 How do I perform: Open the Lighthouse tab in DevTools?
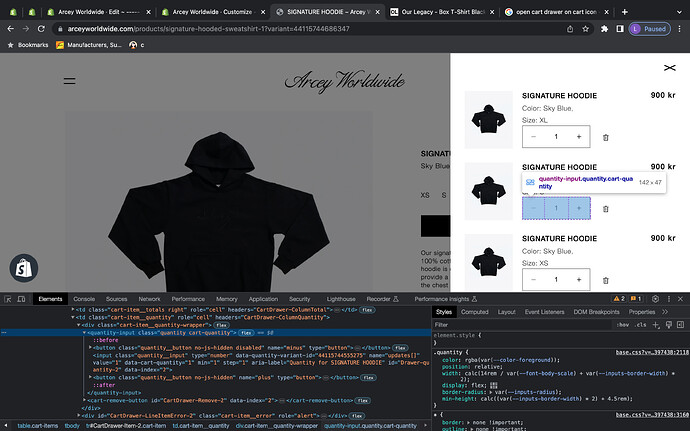341,299
